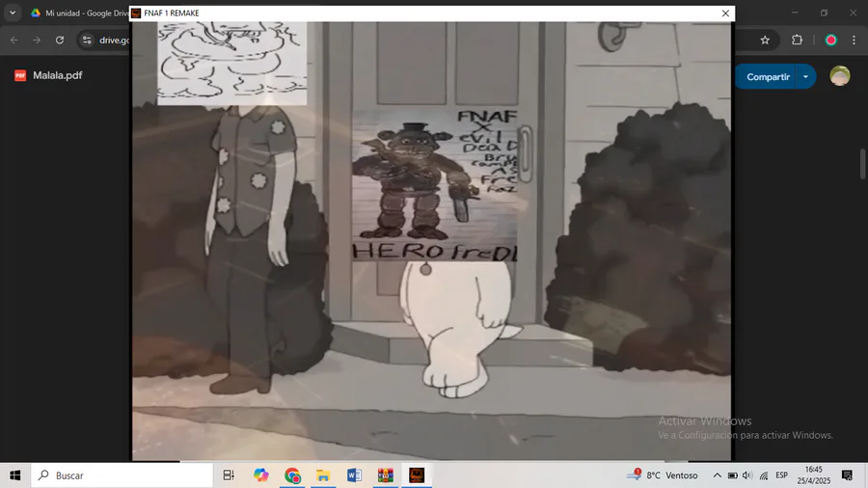Open Task View on taskbar
Screen dimensions: 868x488
(229, 475)
